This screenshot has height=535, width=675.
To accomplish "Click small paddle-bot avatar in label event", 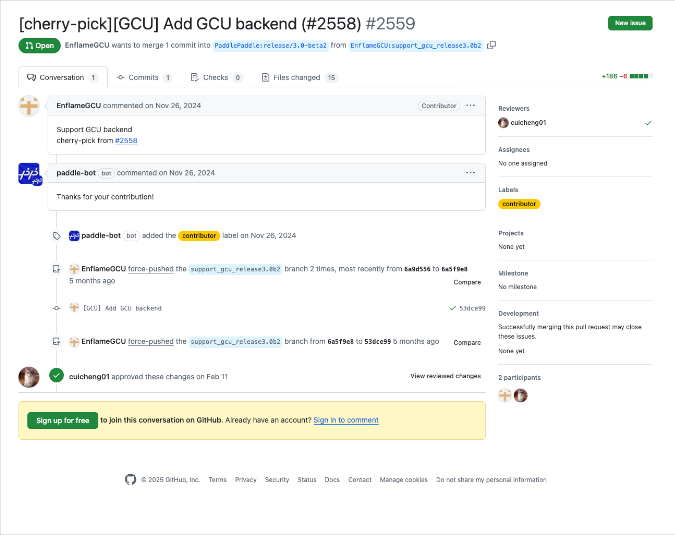I will [x=74, y=236].
